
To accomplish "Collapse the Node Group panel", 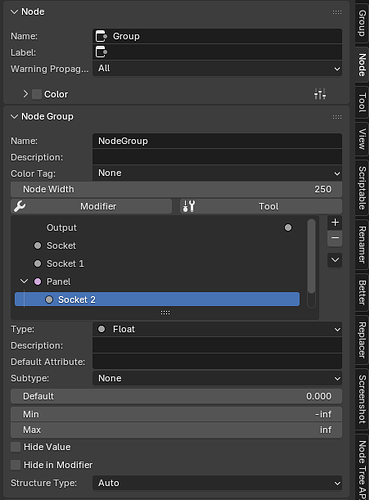I will [14, 117].
